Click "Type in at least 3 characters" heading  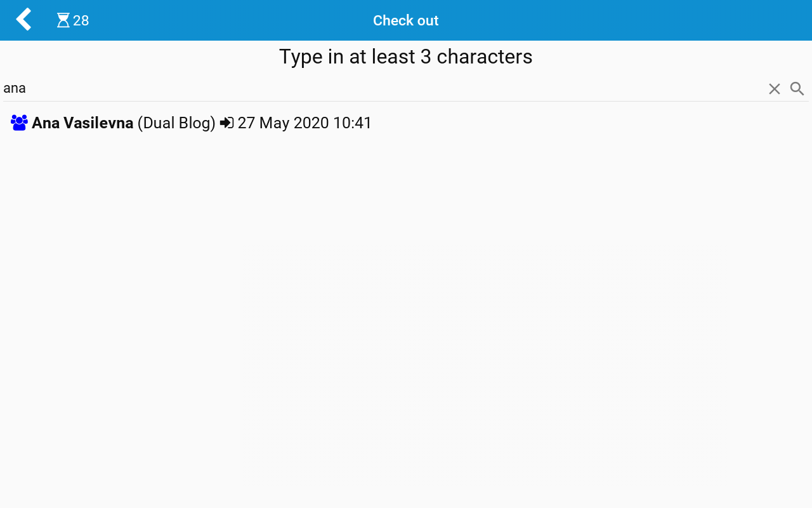pos(405,57)
